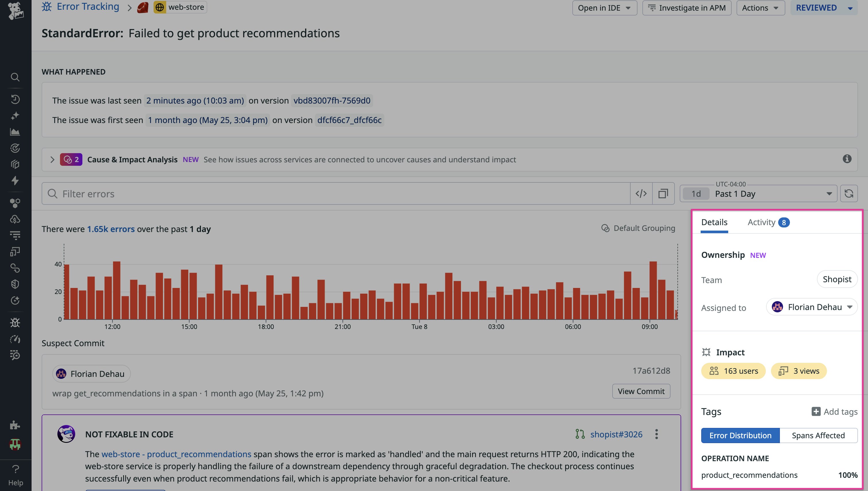Toggle Default Grouping option
The image size is (868, 491).
pyautogui.click(x=638, y=228)
